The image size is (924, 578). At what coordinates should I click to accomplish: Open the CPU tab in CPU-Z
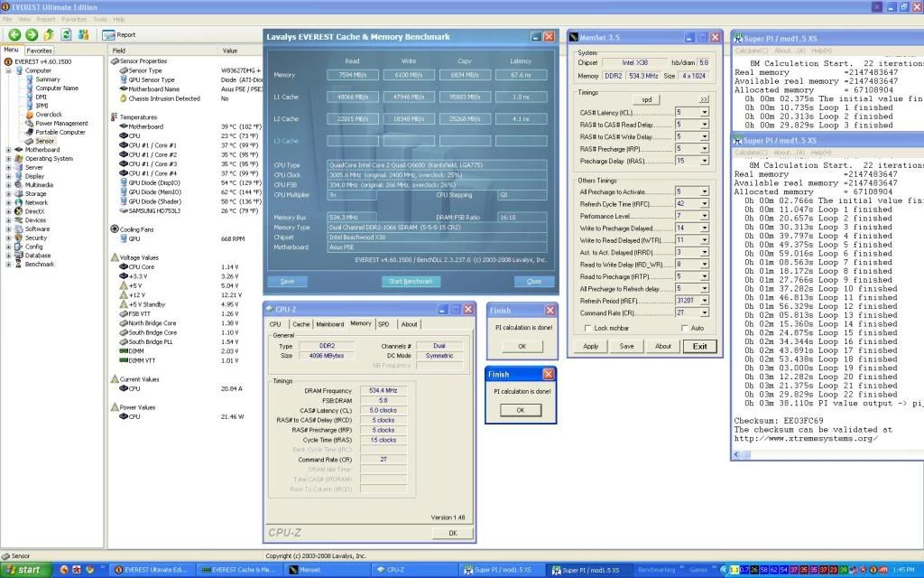pos(275,324)
